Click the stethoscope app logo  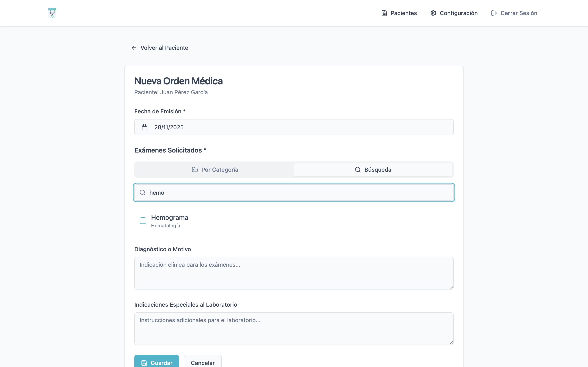[52, 13]
